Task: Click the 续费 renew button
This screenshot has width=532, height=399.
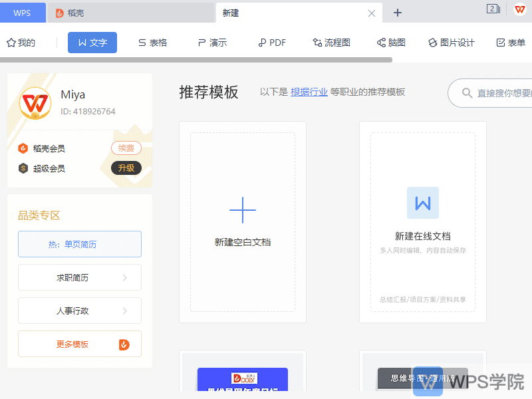Action: click(126, 148)
